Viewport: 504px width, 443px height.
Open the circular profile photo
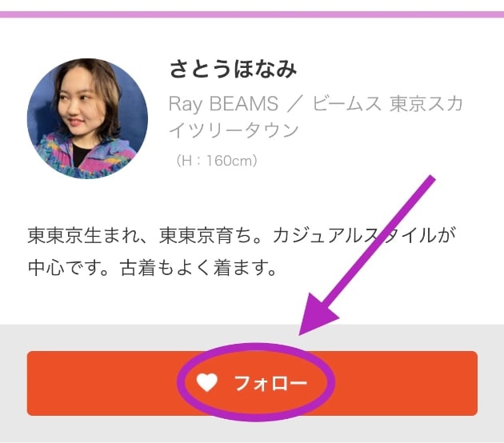[87, 118]
